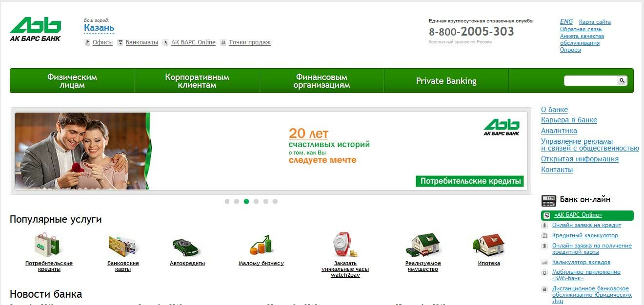Image resolution: width=644 pixels, height=305 pixels.
Task: Click the coins chart icon for Малому бизнесу
Action: (261, 245)
